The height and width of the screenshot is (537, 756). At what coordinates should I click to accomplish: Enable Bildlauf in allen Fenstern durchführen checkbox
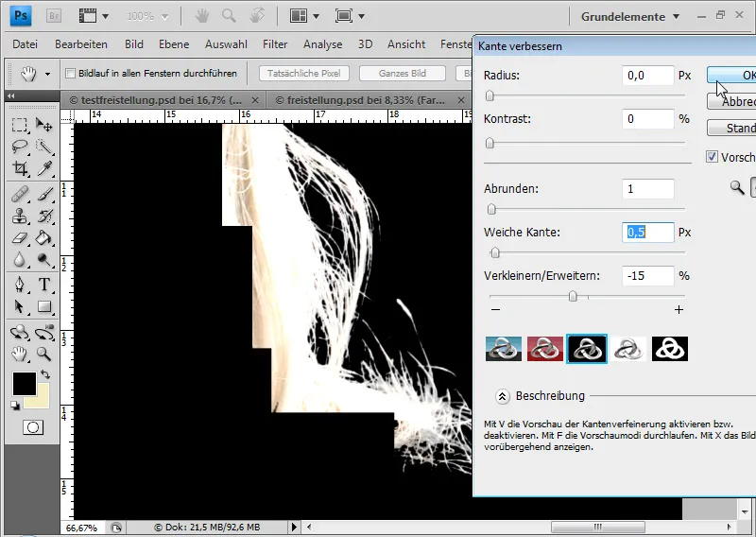click(x=70, y=74)
